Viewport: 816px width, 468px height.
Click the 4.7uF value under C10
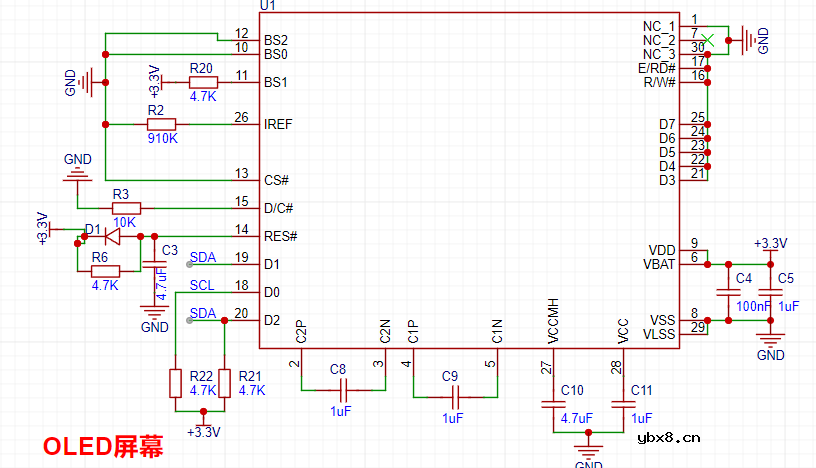(577, 418)
